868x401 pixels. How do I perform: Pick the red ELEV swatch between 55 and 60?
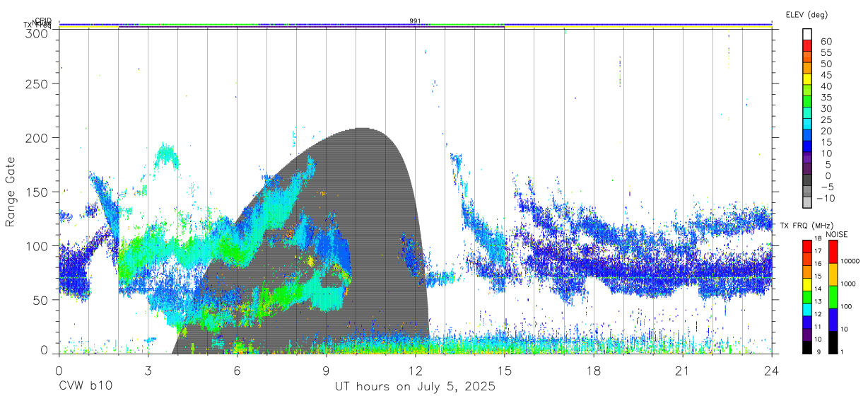tap(807, 46)
